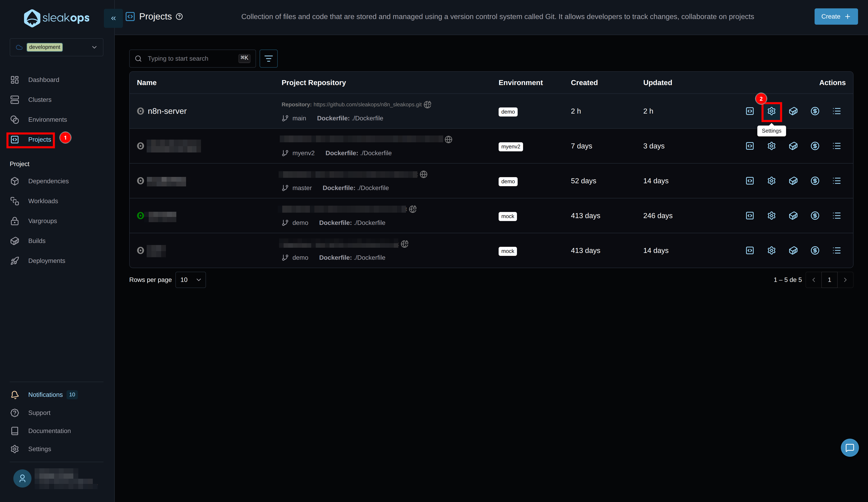Open the cost icon on the n8n-server row
Image resolution: width=868 pixels, height=502 pixels.
815,111
